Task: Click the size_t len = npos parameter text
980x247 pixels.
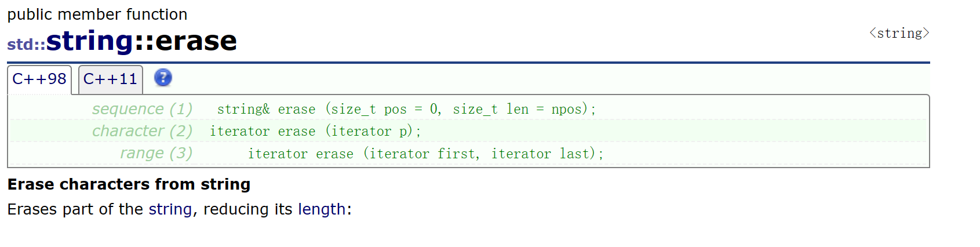Action: [520, 109]
